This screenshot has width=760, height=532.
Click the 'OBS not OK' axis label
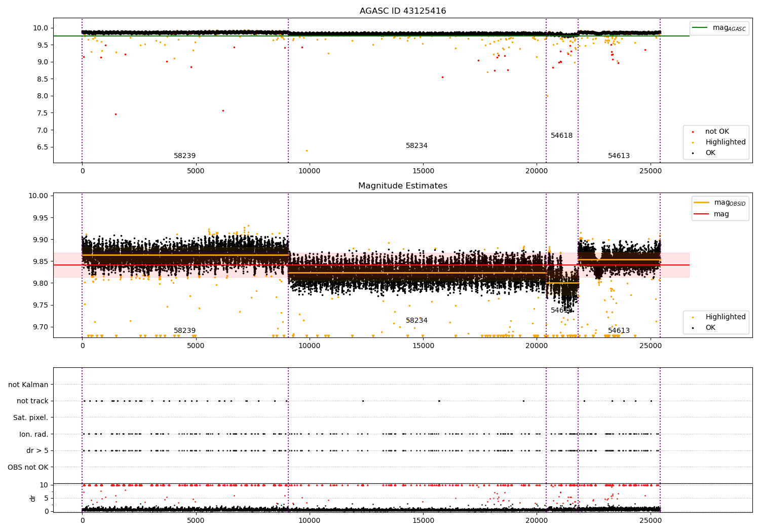[28, 468]
